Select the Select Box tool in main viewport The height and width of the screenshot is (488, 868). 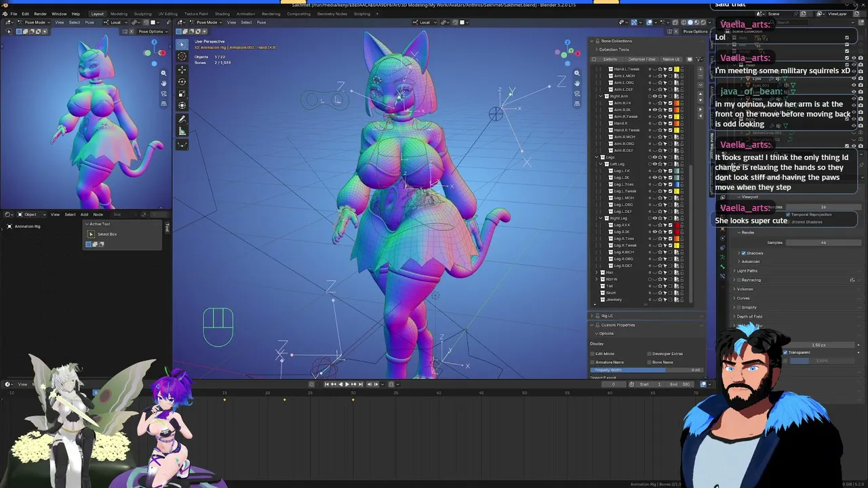click(182, 45)
